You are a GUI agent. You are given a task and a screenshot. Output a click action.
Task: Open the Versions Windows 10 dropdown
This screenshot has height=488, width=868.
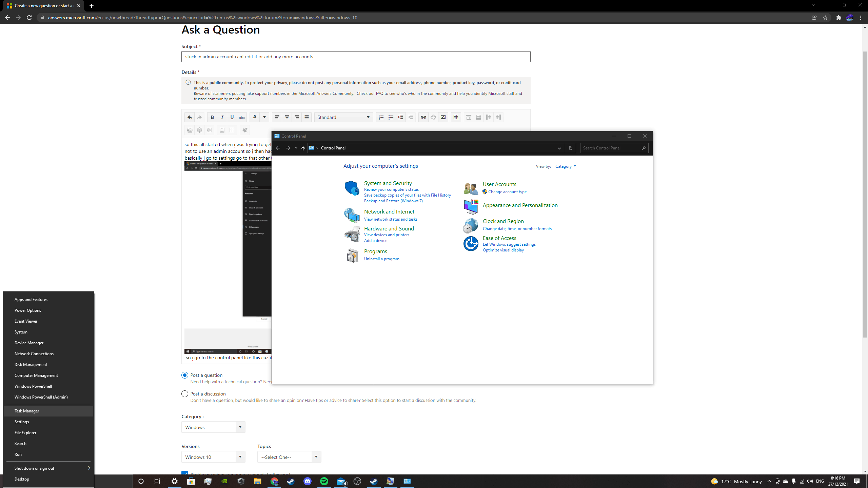[213, 457]
